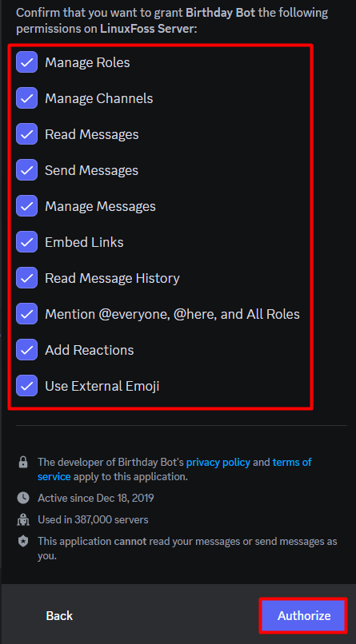
Task: Open the privacy policy link
Action: pos(218,462)
